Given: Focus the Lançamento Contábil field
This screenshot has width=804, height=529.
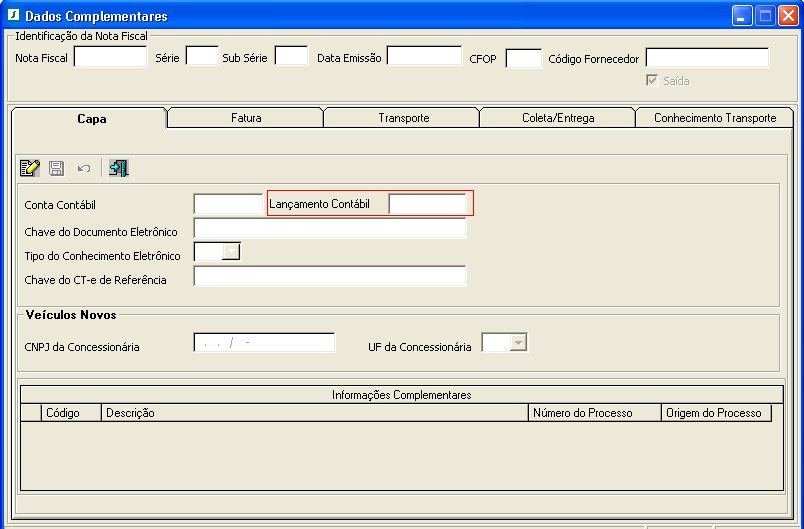Looking at the screenshot, I should click(x=427, y=204).
